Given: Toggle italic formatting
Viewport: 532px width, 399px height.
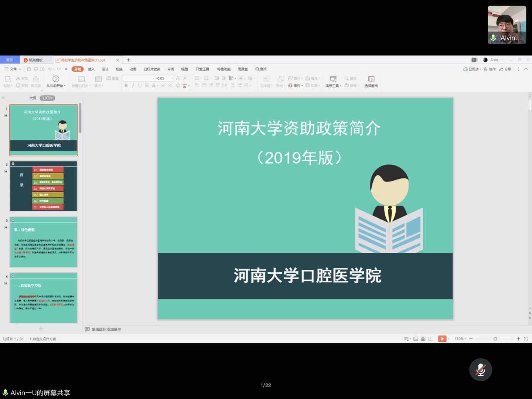Looking at the screenshot, I should tap(133, 85).
